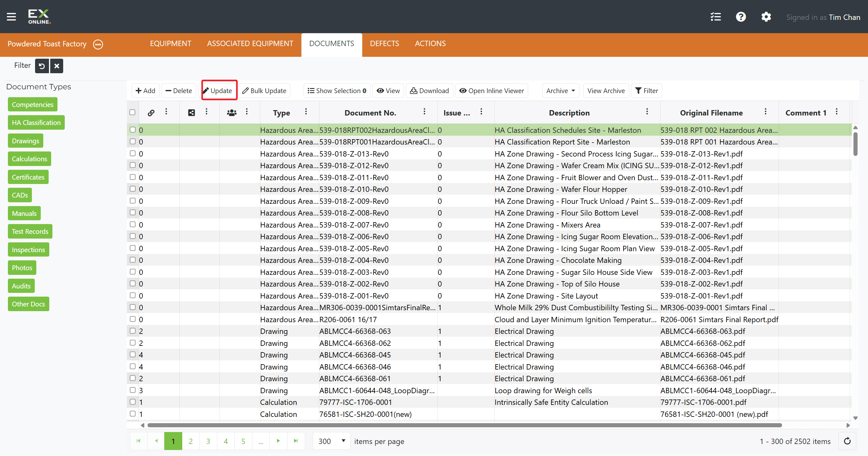Open linked items column options menu
The height and width of the screenshot is (456, 868).
click(166, 112)
